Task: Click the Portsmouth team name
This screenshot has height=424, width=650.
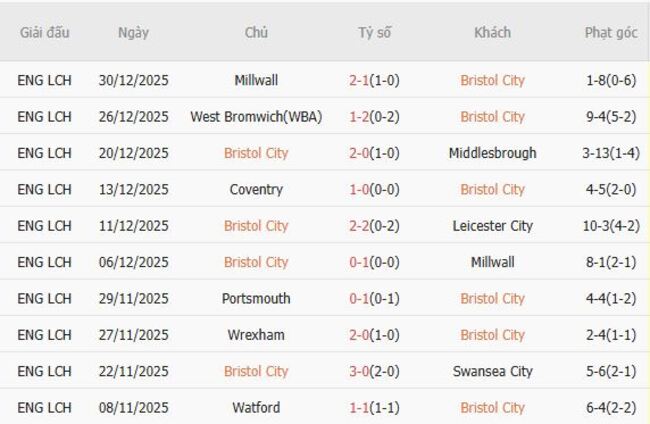Action: (x=256, y=298)
